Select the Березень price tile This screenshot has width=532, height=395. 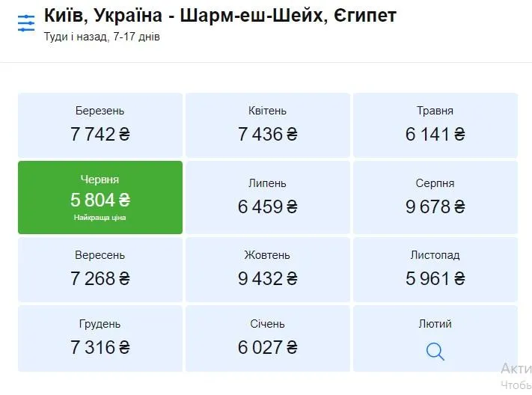[x=100, y=125]
